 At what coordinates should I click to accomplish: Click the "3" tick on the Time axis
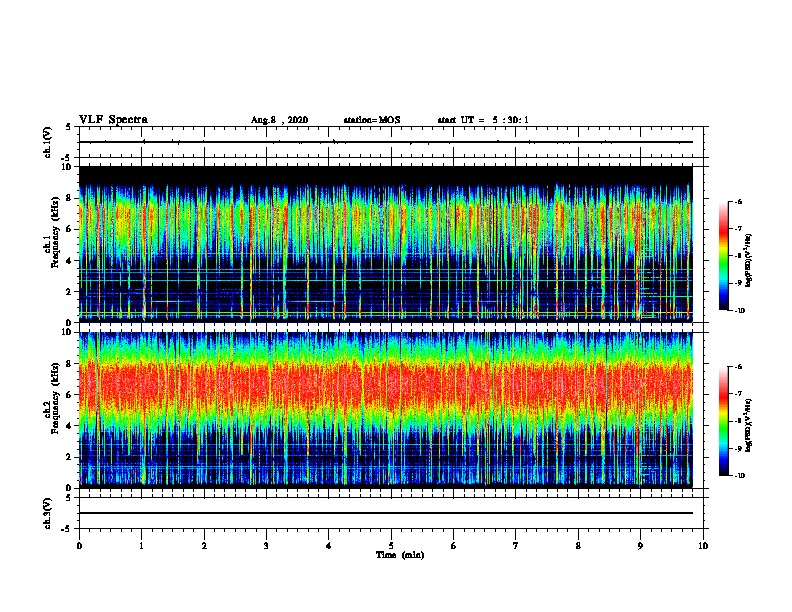click(267, 546)
